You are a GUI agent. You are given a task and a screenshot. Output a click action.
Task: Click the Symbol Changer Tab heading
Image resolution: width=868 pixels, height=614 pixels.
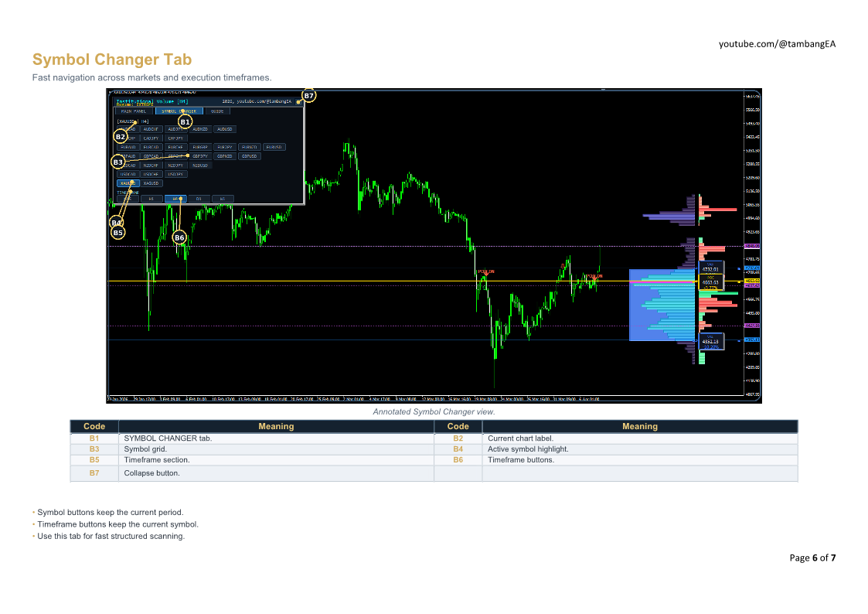click(x=112, y=60)
